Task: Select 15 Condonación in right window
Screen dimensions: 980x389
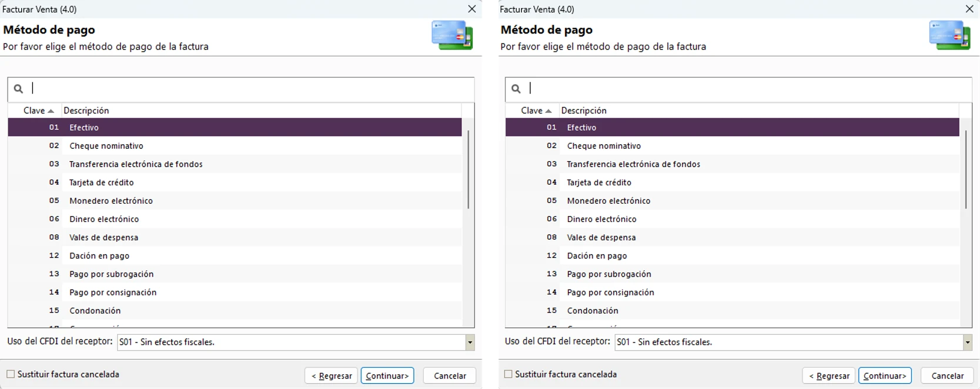Action: point(732,310)
